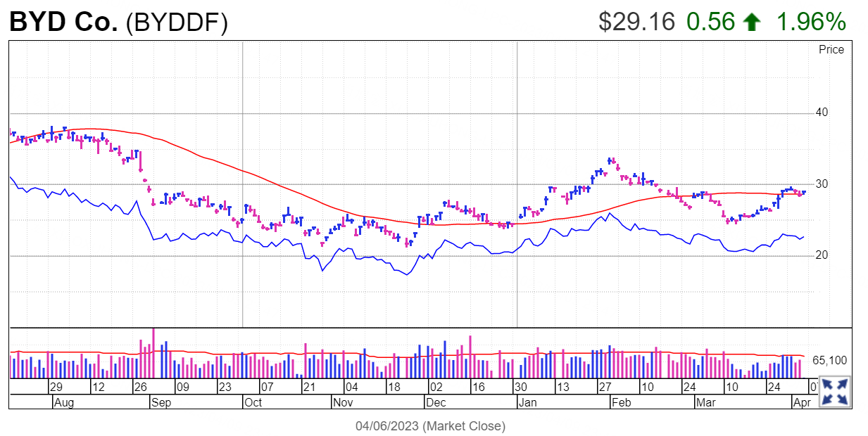Click the 40 price level label
The image size is (868, 436).
(822, 113)
